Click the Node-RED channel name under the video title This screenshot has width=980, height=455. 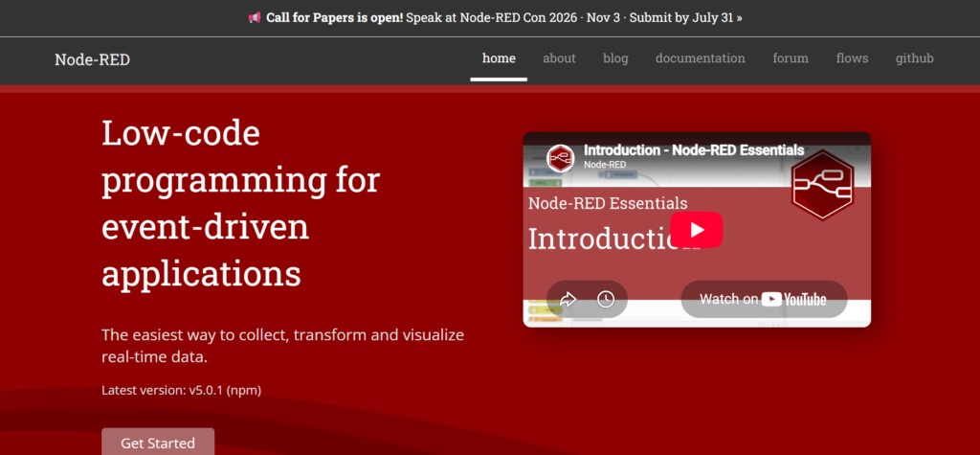pyautogui.click(x=605, y=165)
